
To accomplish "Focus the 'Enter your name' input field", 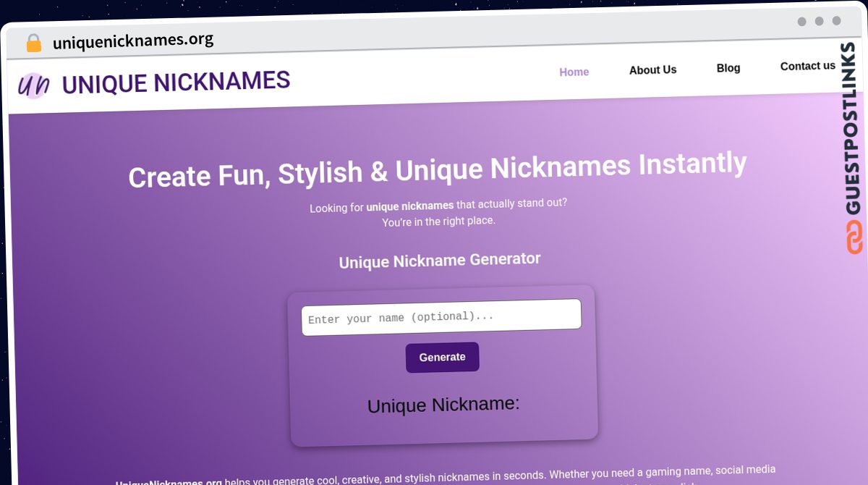I will pos(441,317).
